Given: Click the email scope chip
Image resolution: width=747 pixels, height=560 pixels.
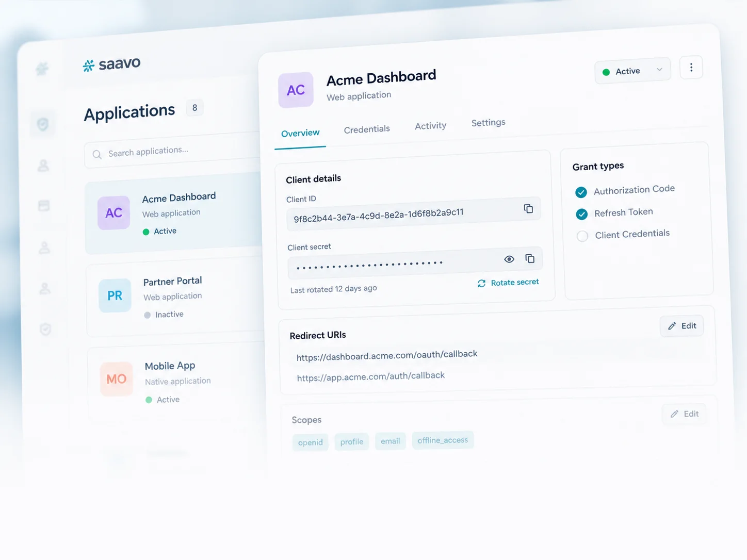Looking at the screenshot, I should 391,441.
